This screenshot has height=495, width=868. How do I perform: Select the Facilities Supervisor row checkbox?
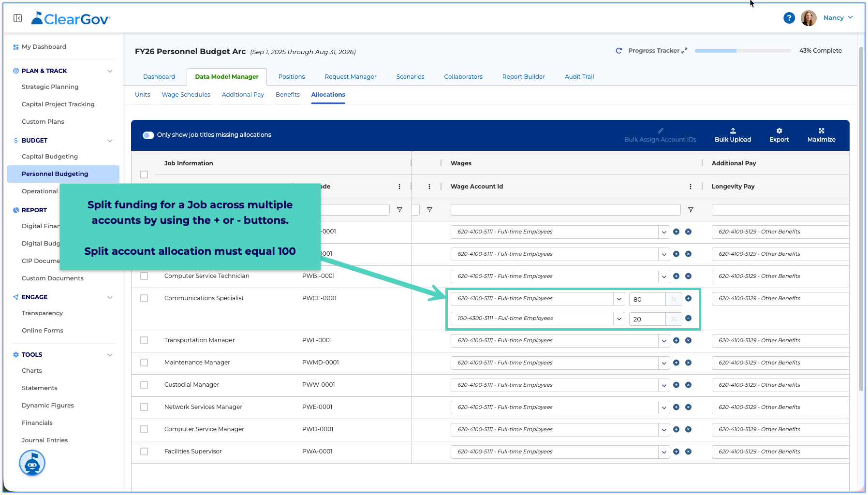point(144,451)
